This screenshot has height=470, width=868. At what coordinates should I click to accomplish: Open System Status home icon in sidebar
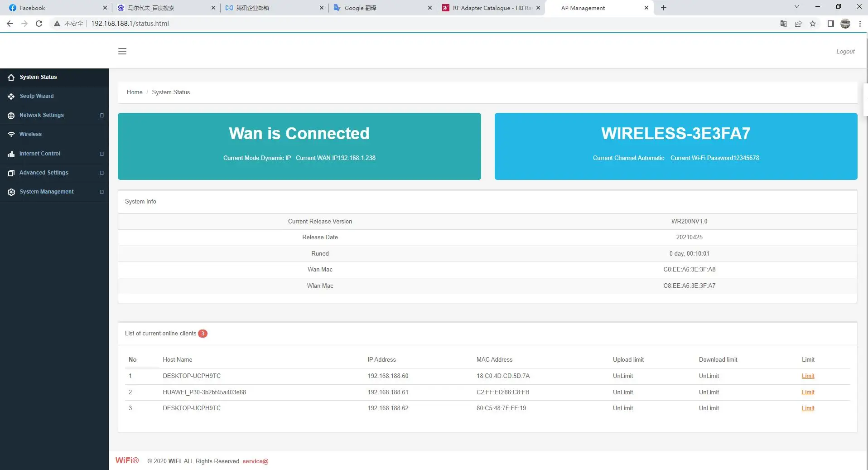click(11, 78)
